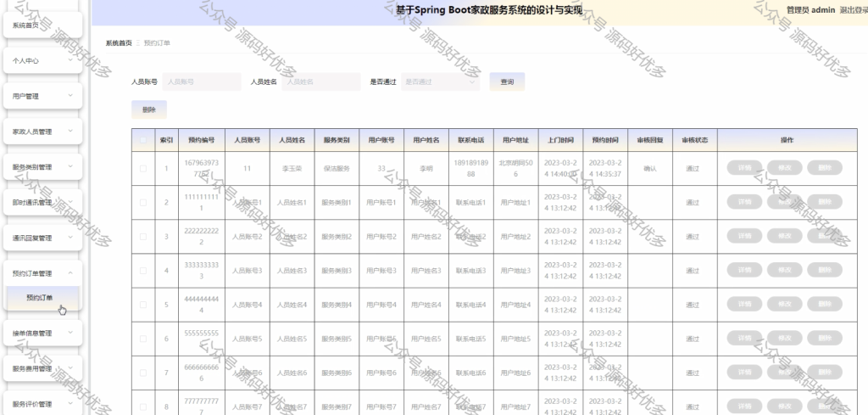Image resolution: width=868 pixels, height=415 pixels.
Task: Tick checkbox for row index 2
Action: pyautogui.click(x=143, y=203)
